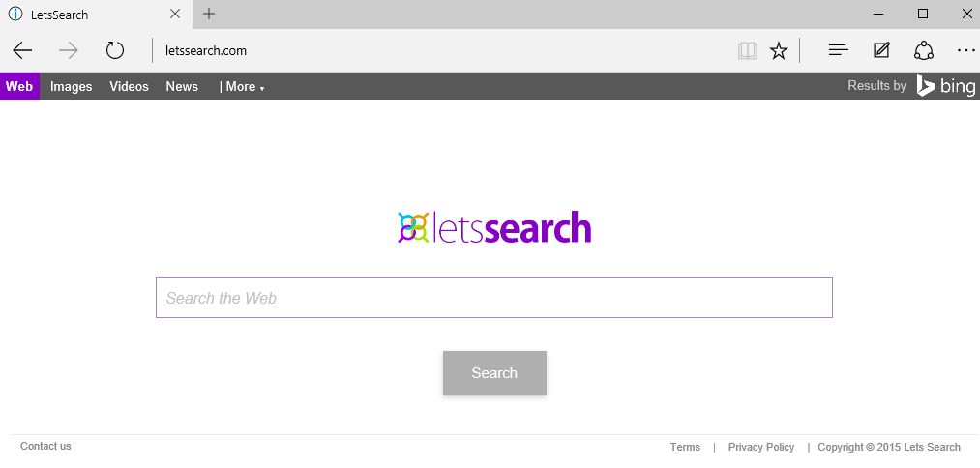Click 'Copyright © 2015 Lets Search' text

[x=889, y=447]
